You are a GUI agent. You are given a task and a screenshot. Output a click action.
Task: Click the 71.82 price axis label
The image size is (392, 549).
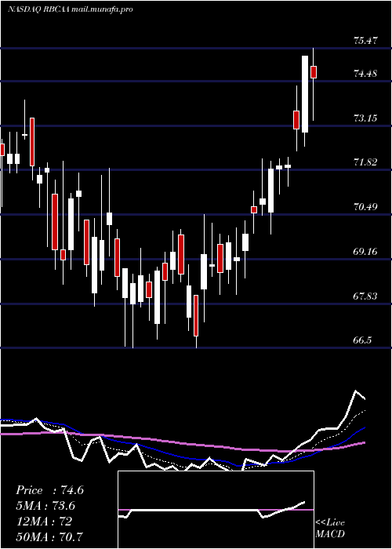[x=365, y=162]
